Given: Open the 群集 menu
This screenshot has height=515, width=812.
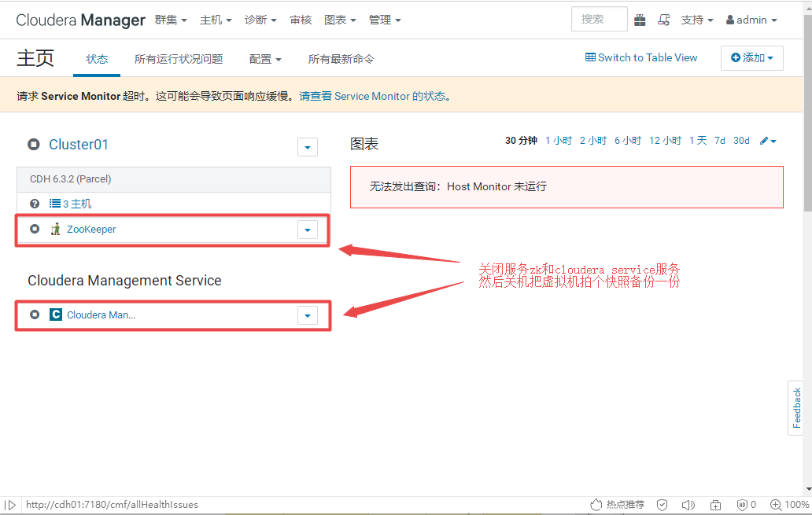Looking at the screenshot, I should (171, 20).
